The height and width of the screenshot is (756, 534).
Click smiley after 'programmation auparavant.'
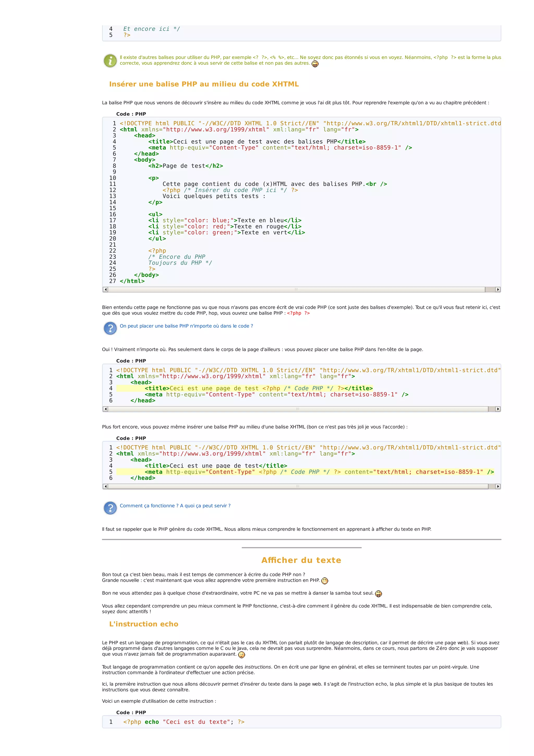241,655
